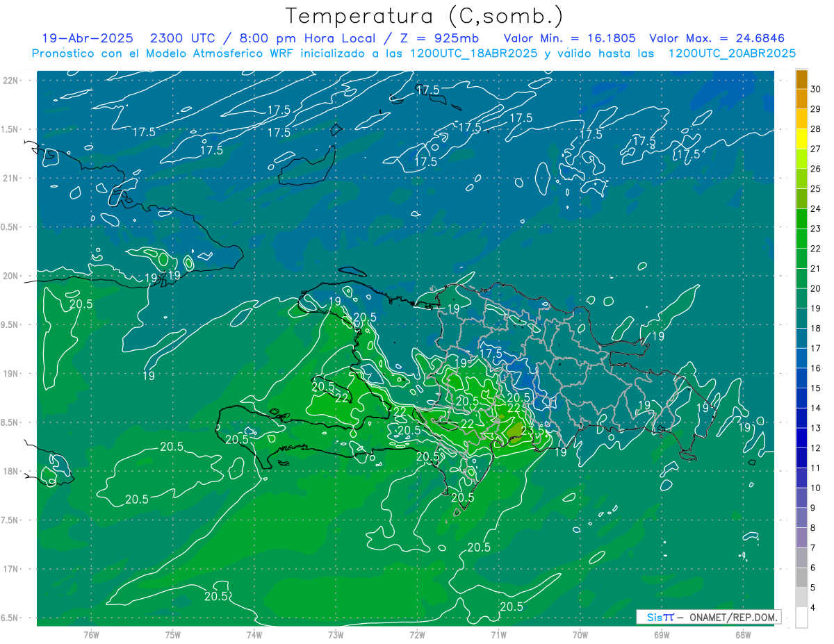Click the '18N' latitude axis label
834x644 pixels.
(x=10, y=471)
